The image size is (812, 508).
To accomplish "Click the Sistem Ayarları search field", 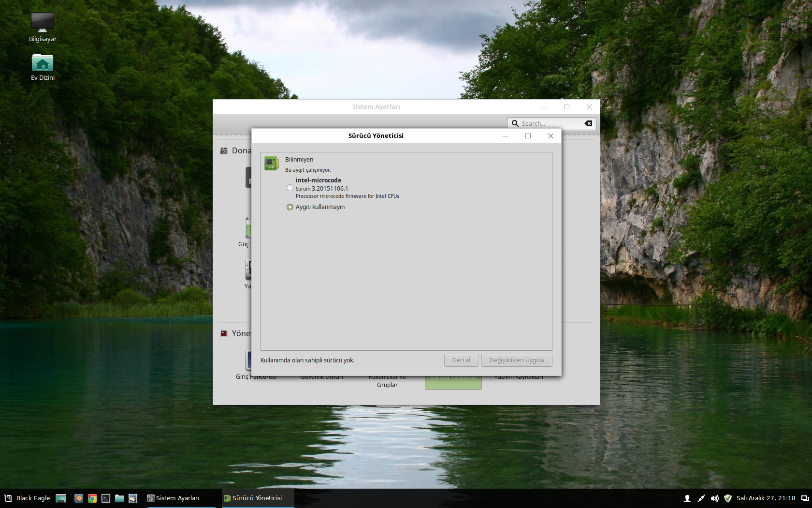I will pyautogui.click(x=551, y=123).
